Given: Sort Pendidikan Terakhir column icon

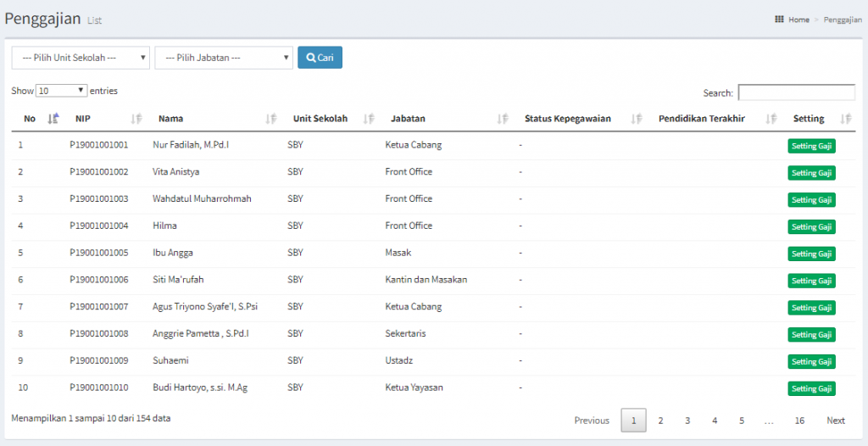Looking at the screenshot, I should coord(771,119).
